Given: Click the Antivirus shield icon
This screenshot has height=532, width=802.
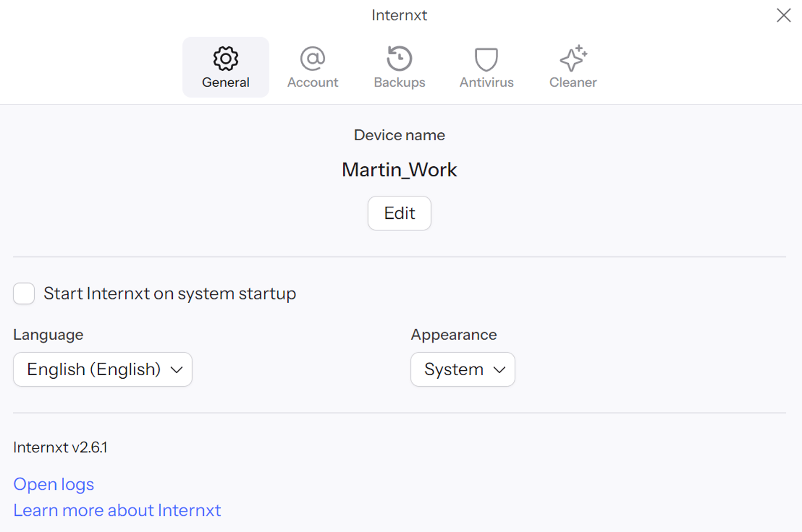Looking at the screenshot, I should click(486, 59).
